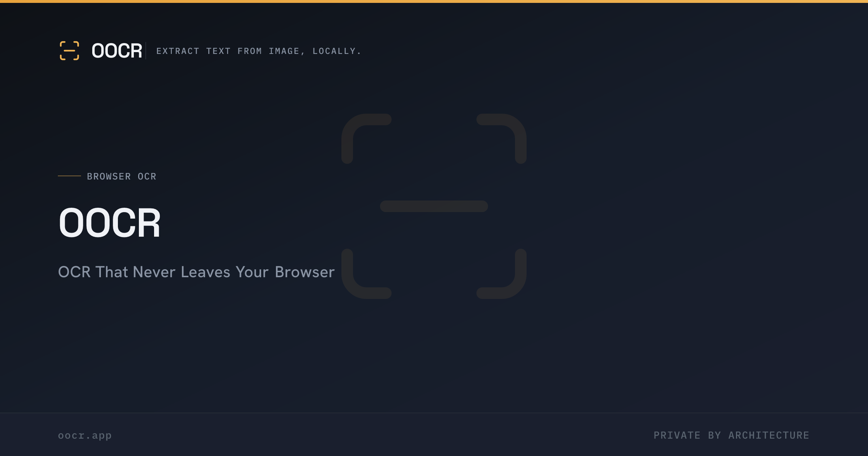868x456 pixels.
Task: Click the orange OOCR scan-frame logo icon
Action: coord(69,51)
